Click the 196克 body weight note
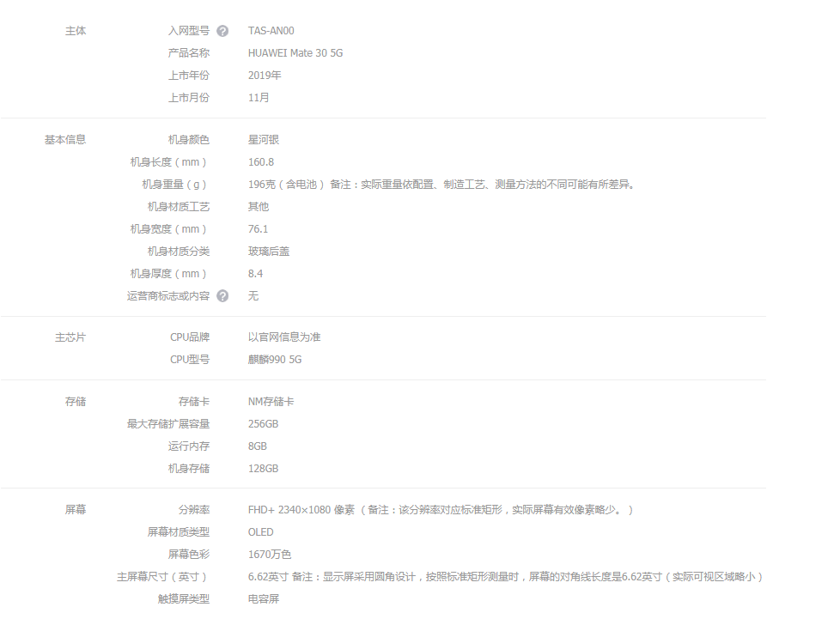The width and height of the screenshot is (840, 619). (441, 185)
